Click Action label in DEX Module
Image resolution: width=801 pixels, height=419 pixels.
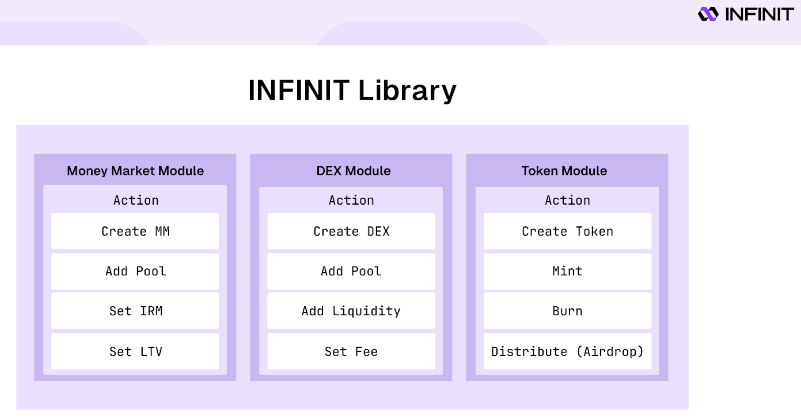351,200
